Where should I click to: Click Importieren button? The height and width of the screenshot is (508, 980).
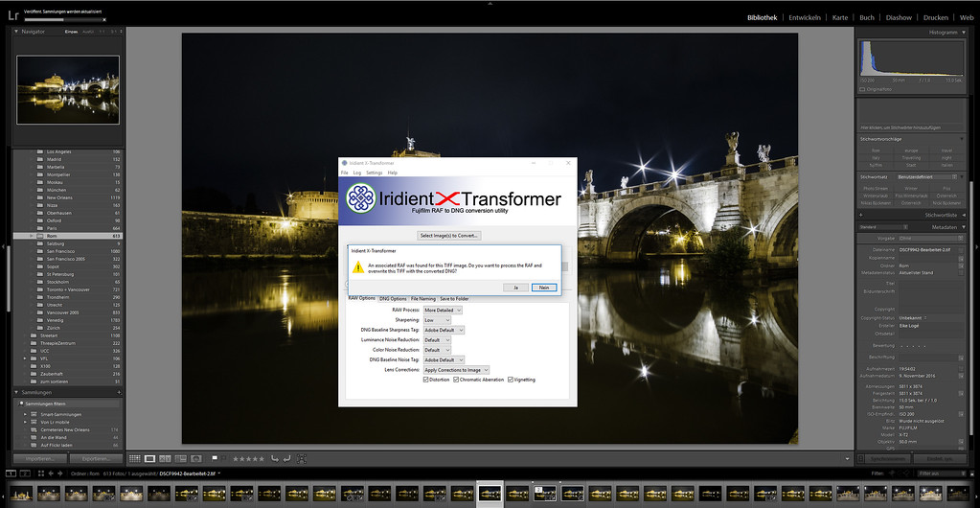coord(39,458)
